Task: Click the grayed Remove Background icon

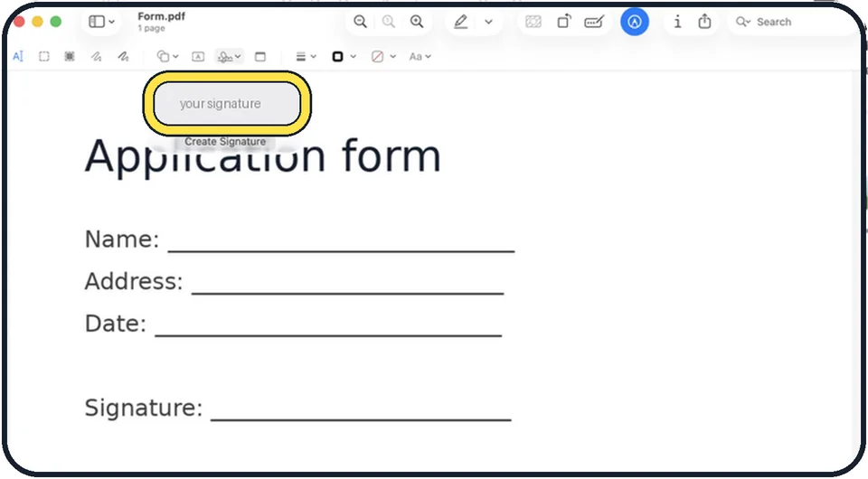Action: click(533, 22)
